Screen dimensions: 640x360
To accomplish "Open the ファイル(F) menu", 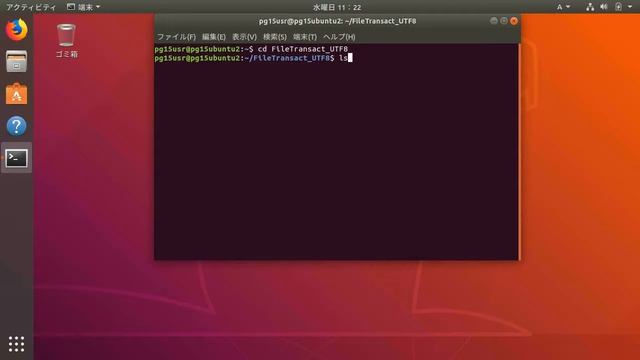I will tap(176, 37).
